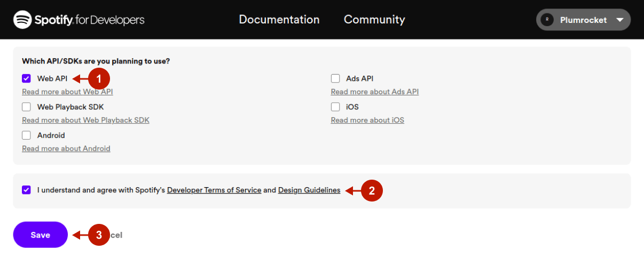Open the Community menu item
Viewport: 644px width, 274px height.
tap(374, 20)
